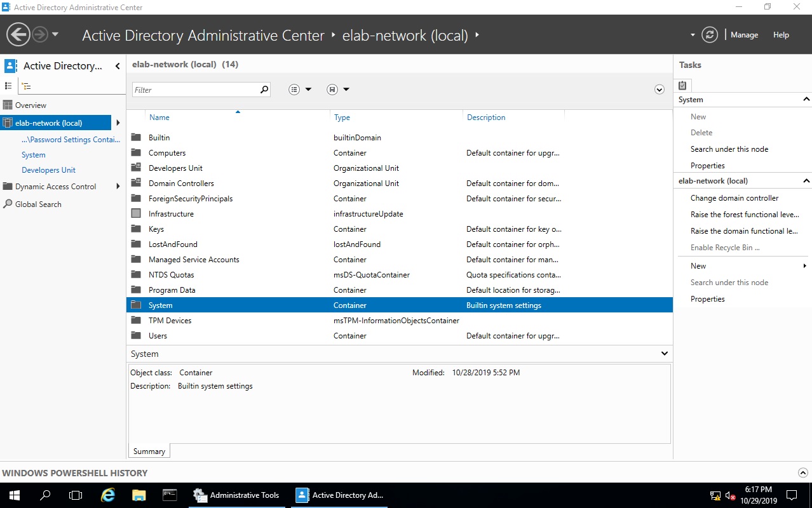Click Raise the domain functional level
The height and width of the screenshot is (508, 812).
[744, 231]
